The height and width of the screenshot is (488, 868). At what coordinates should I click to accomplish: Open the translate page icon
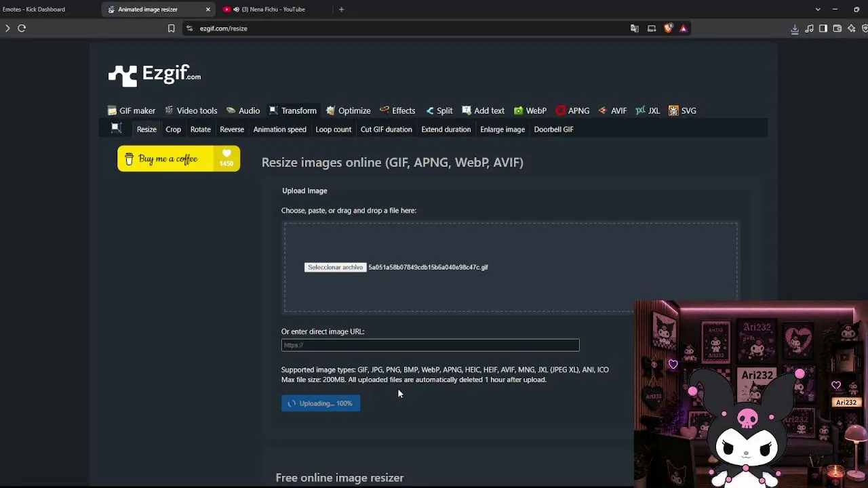[x=635, y=28]
